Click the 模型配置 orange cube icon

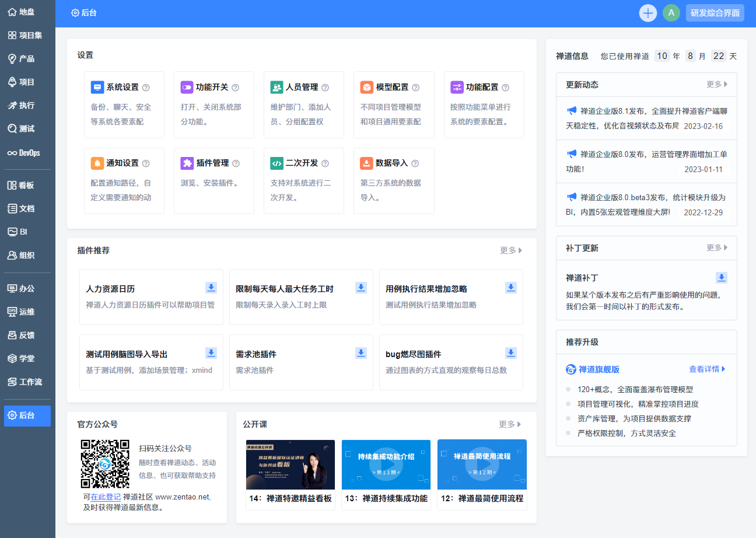367,88
